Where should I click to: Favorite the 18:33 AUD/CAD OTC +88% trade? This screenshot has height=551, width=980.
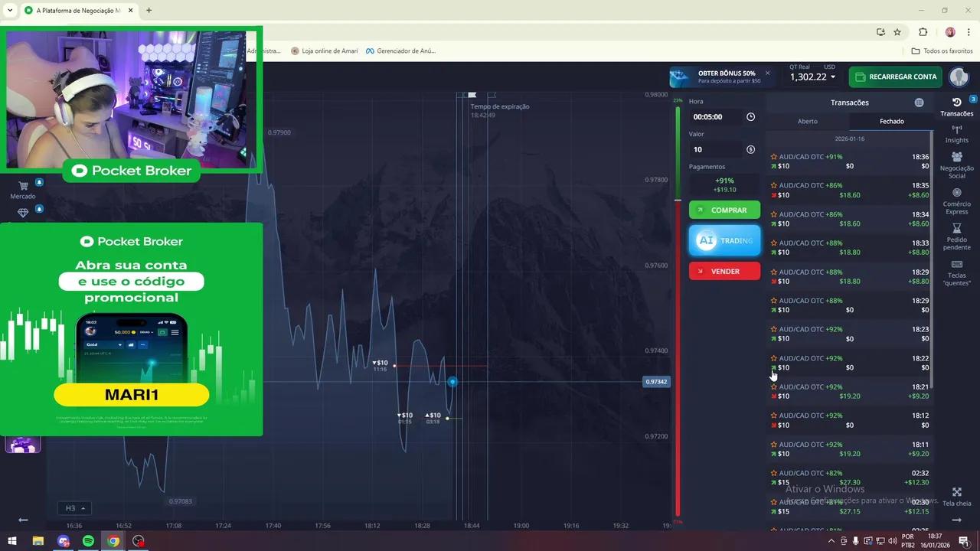coord(774,243)
